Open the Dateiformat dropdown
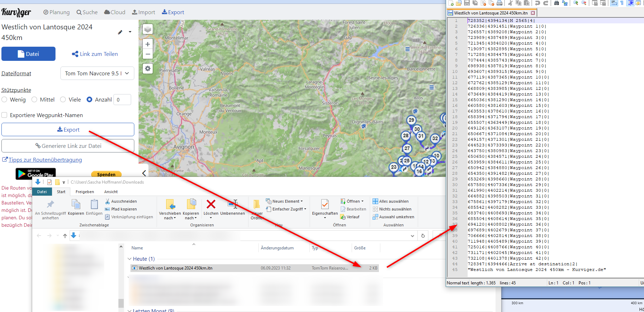Viewport: 644px width, 312px height. coord(97,74)
